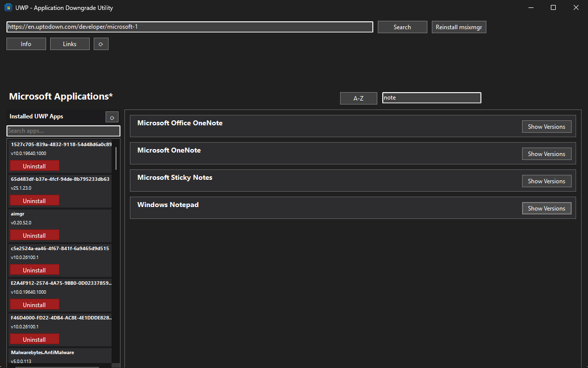Refresh the Installed UWP Apps list

[x=112, y=117]
